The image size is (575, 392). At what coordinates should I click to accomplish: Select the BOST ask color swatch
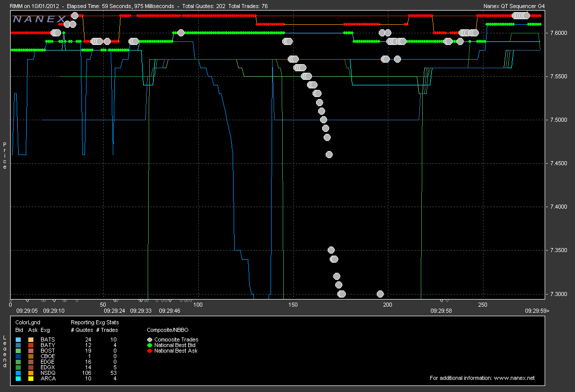31,351
